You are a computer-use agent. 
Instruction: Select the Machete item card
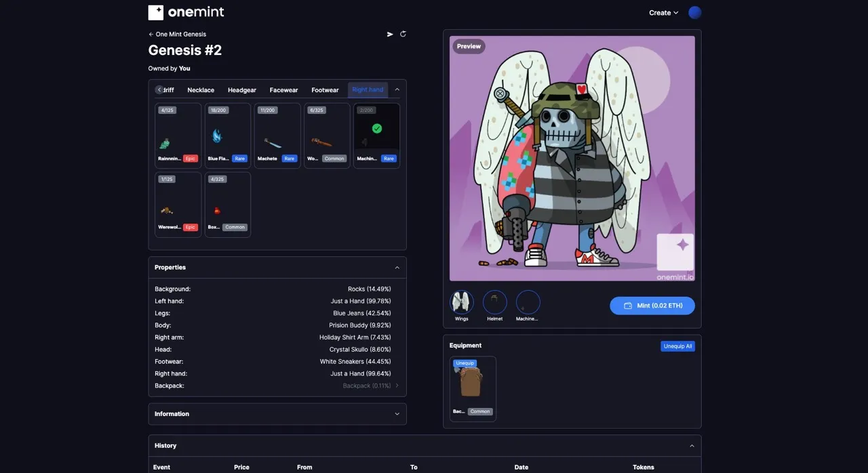(277, 136)
